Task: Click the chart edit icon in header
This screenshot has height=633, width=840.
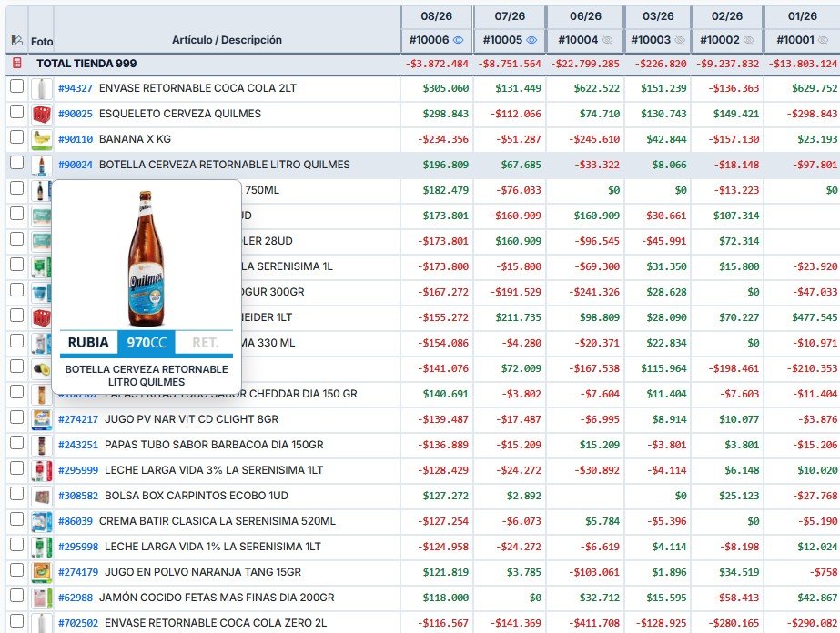Action: [16, 40]
